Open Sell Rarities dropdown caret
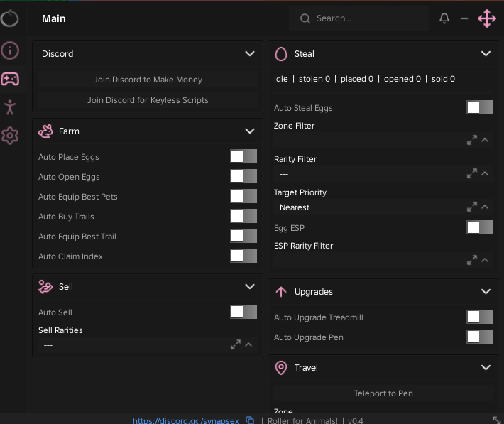The height and width of the screenshot is (424, 504). pos(248,344)
